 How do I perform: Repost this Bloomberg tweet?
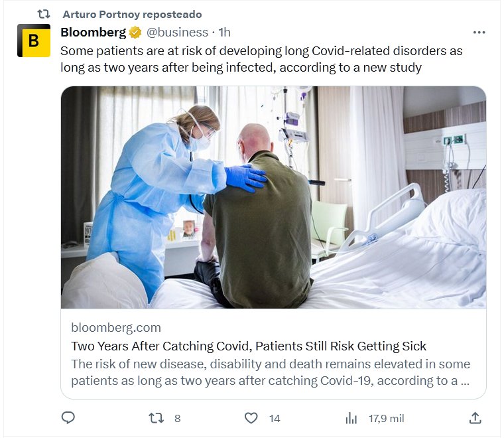157,418
